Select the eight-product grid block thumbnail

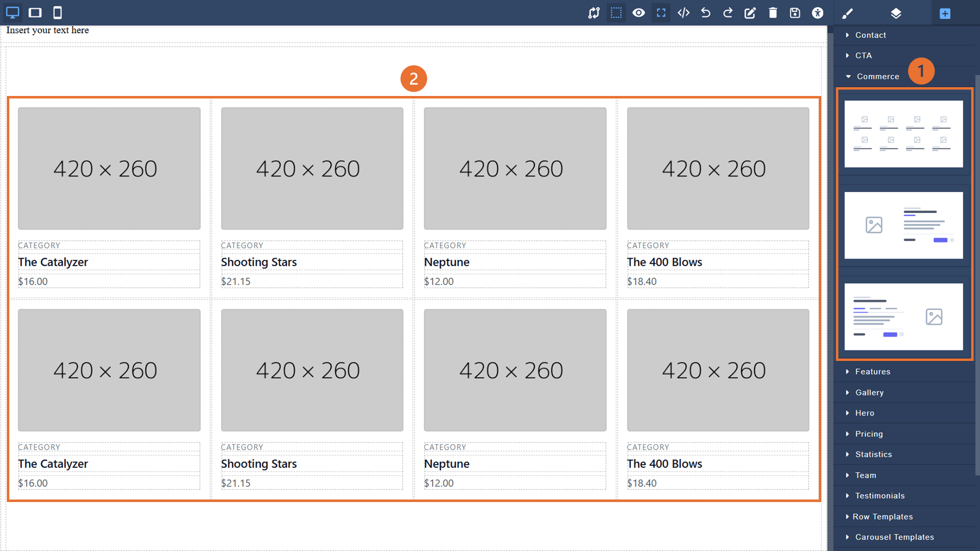[903, 134]
